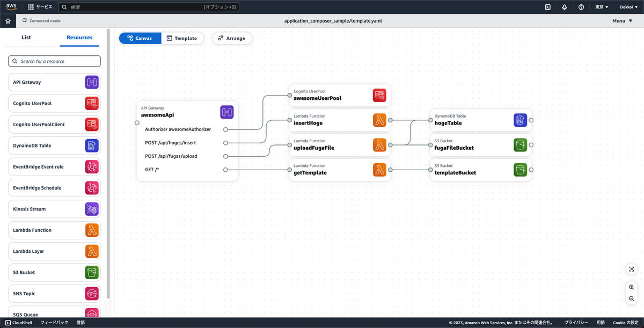Screen dimensions: 644x328
Task: Focus the Search for a resource field
Action: click(55, 61)
